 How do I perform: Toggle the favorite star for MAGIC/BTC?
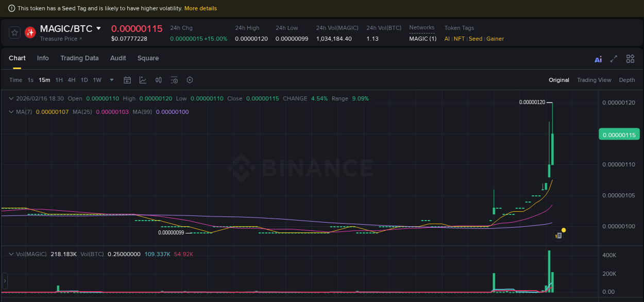pyautogui.click(x=14, y=32)
